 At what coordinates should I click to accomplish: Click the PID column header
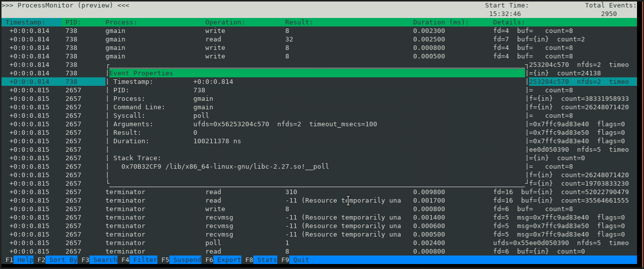(73, 22)
